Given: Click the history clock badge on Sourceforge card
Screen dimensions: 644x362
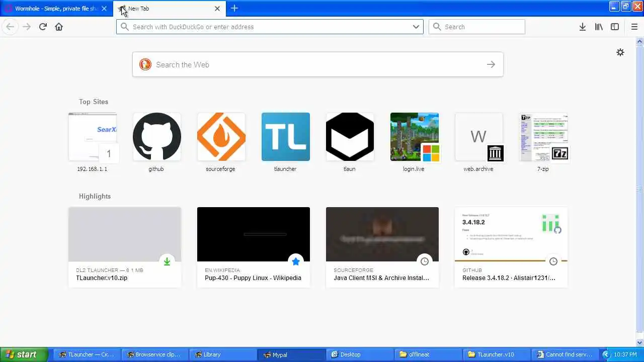Looking at the screenshot, I should click(425, 261).
